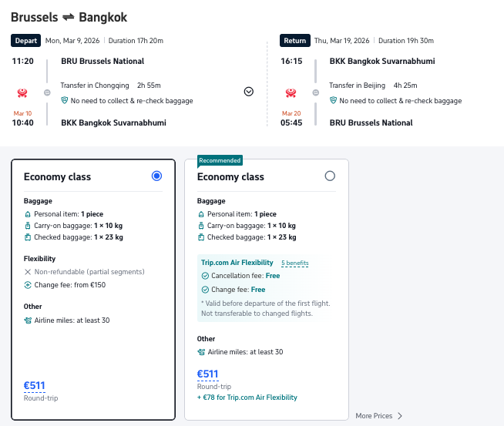Viewport: 504px width, 426px height.
Task: Click the departure flight airline logo
Action: point(22,92)
